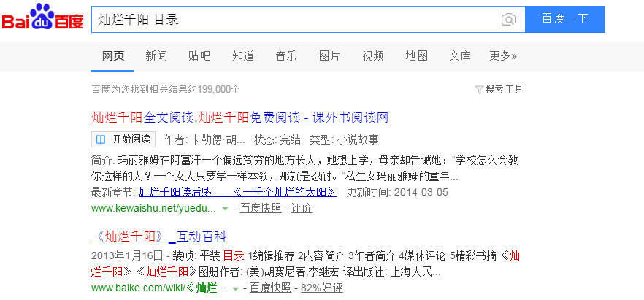Switch to the 图片 tab
Viewport: 644px width, 300px height.
click(x=329, y=55)
